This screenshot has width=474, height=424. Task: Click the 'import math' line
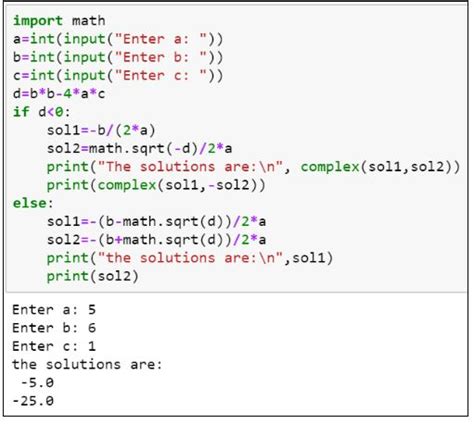click(59, 21)
